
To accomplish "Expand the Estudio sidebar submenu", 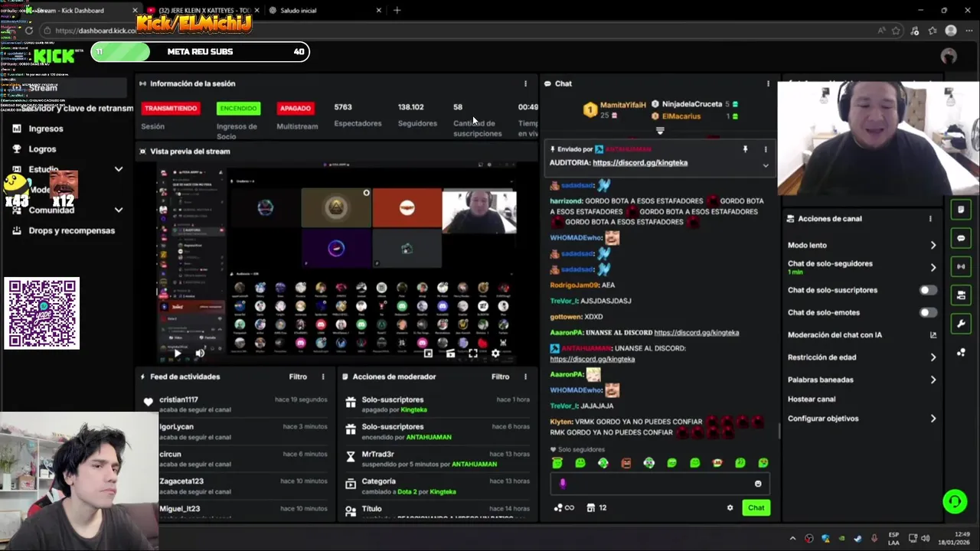I will point(119,169).
